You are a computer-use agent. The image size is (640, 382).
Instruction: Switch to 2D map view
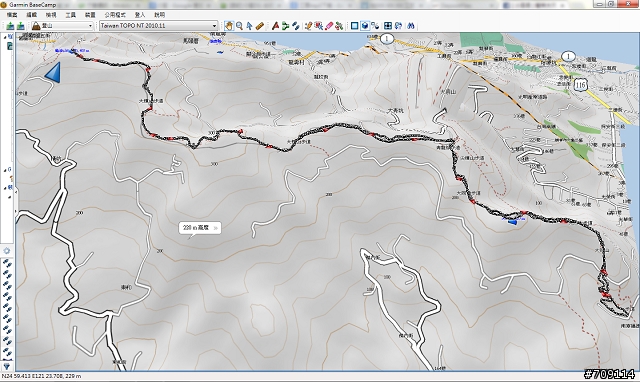[355, 26]
